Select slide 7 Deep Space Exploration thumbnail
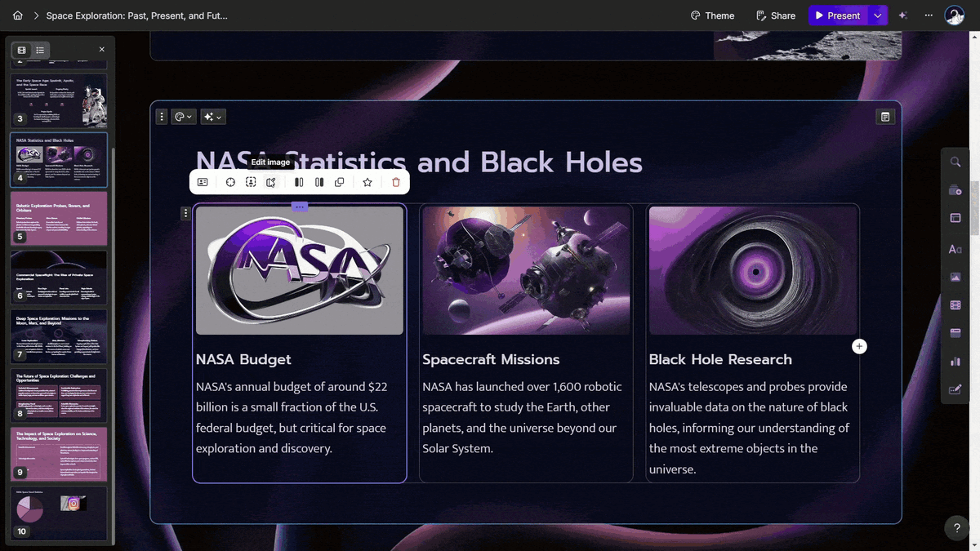Image resolution: width=980 pixels, height=551 pixels. click(59, 336)
